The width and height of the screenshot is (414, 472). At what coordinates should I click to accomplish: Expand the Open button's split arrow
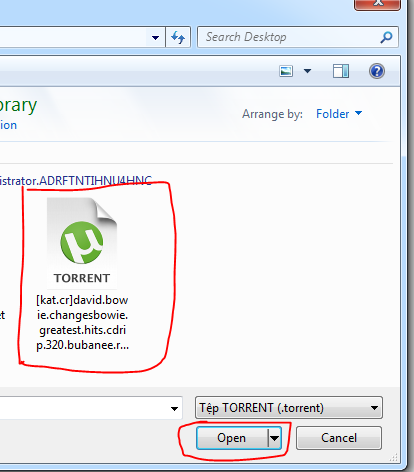tap(275, 438)
